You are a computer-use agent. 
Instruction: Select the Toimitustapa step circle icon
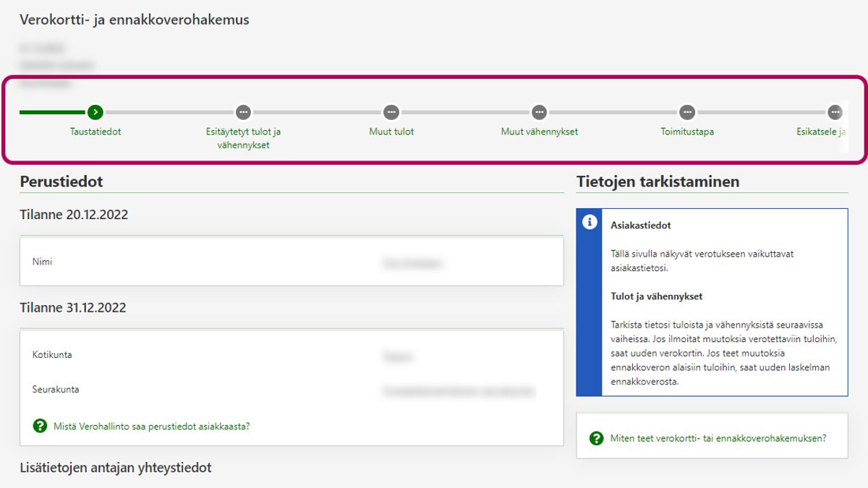pos(687,112)
